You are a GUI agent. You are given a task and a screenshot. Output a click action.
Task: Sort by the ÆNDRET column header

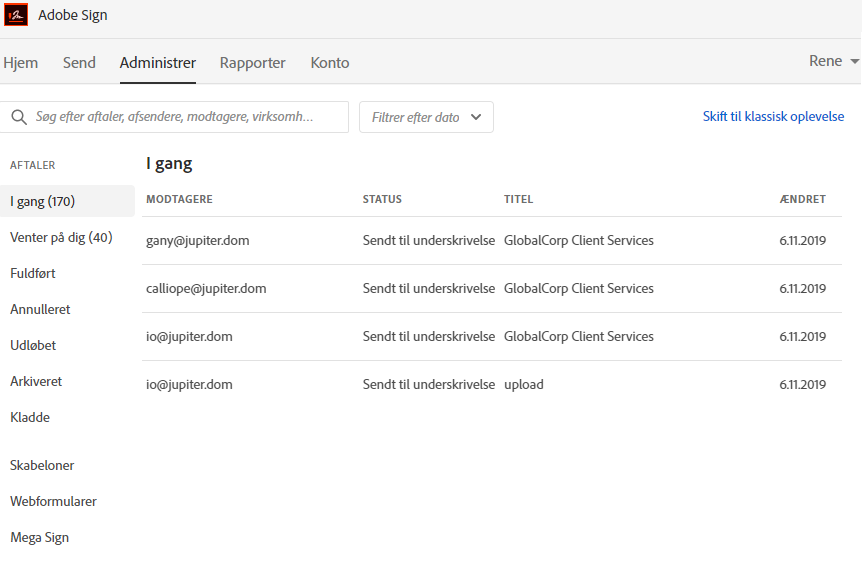pos(803,199)
